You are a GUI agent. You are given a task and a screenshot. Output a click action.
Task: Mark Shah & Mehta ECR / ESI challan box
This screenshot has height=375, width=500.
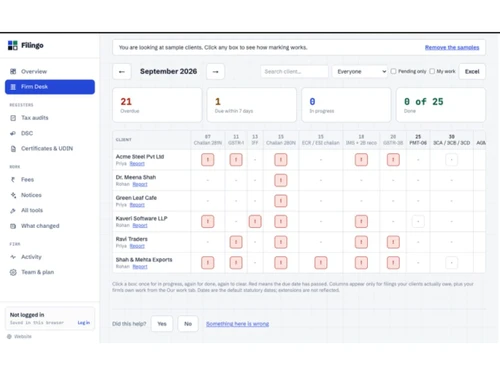click(x=321, y=263)
